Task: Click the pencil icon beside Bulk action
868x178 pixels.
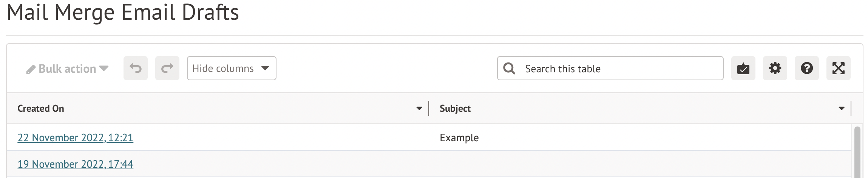Action: [x=31, y=69]
